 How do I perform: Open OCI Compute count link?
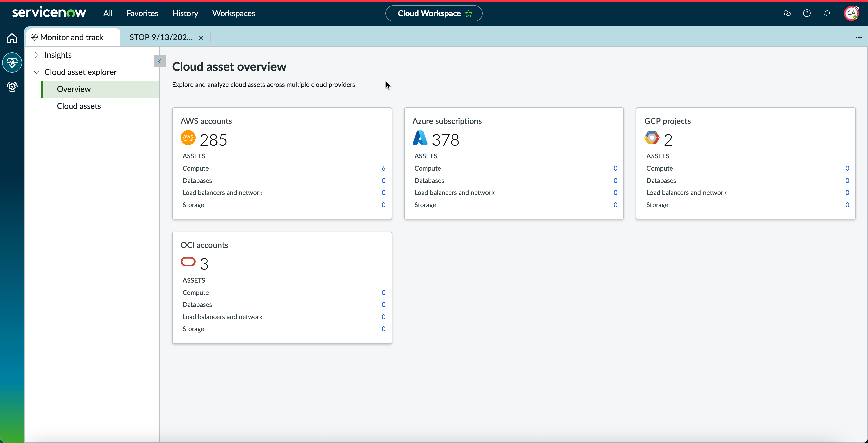[384, 292]
